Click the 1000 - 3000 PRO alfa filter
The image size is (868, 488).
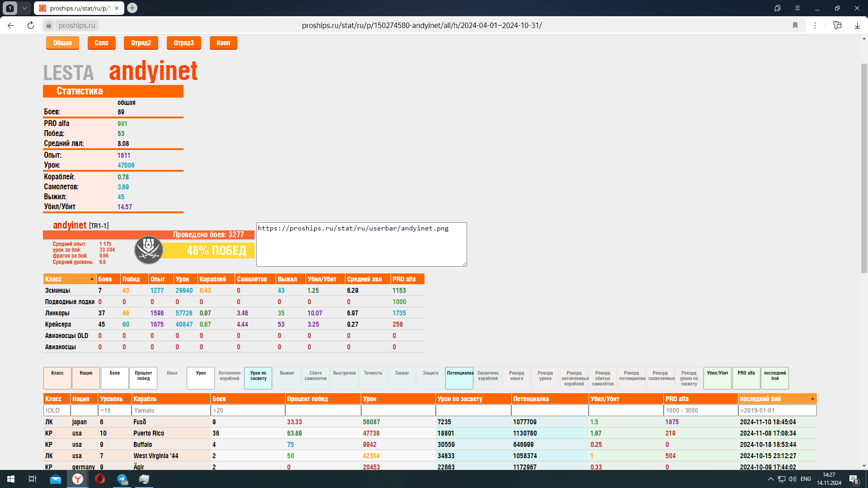(701, 410)
